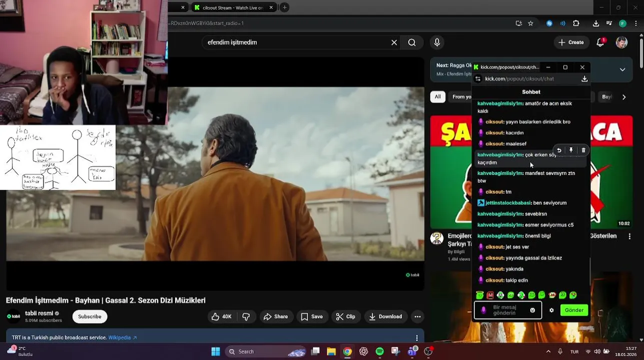The height and width of the screenshot is (360, 644).
Task: Open the YouTube account avatar menu
Action: point(621,42)
